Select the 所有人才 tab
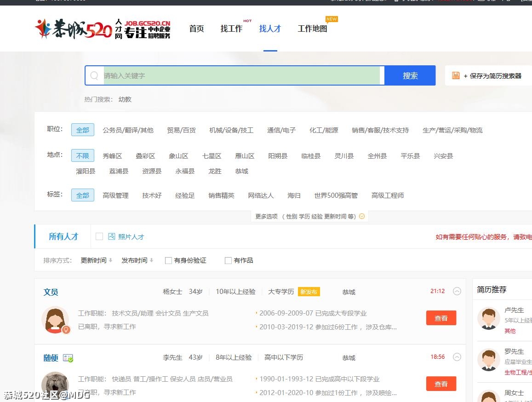Viewport: 532px width, 402px height. [x=63, y=236]
